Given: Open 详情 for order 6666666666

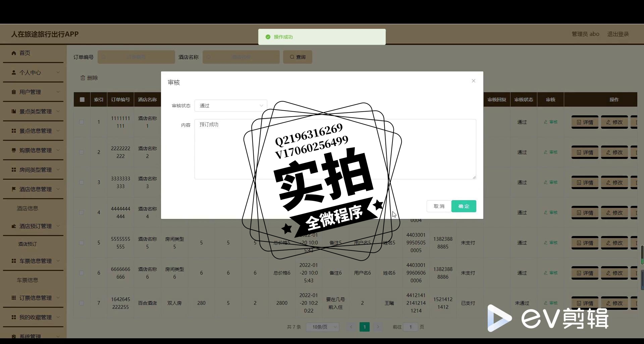Looking at the screenshot, I should 585,273.
